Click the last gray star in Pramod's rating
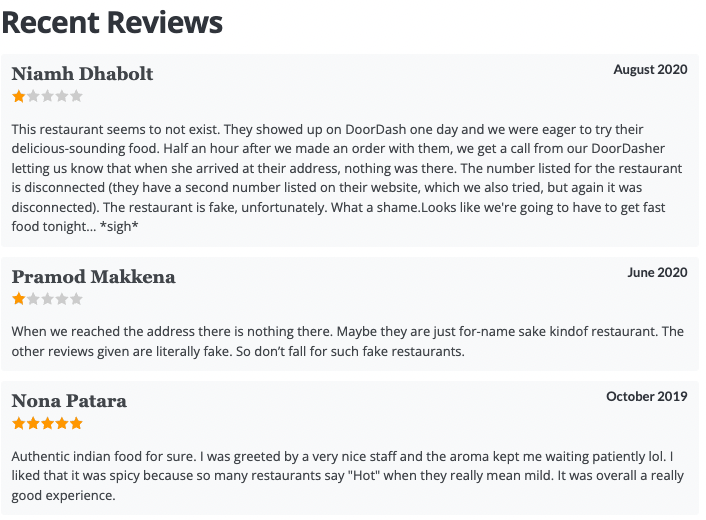706x520 pixels. 76,299
